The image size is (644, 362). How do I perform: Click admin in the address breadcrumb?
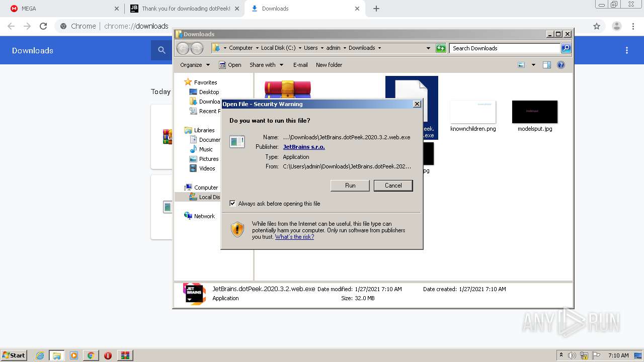tap(333, 48)
